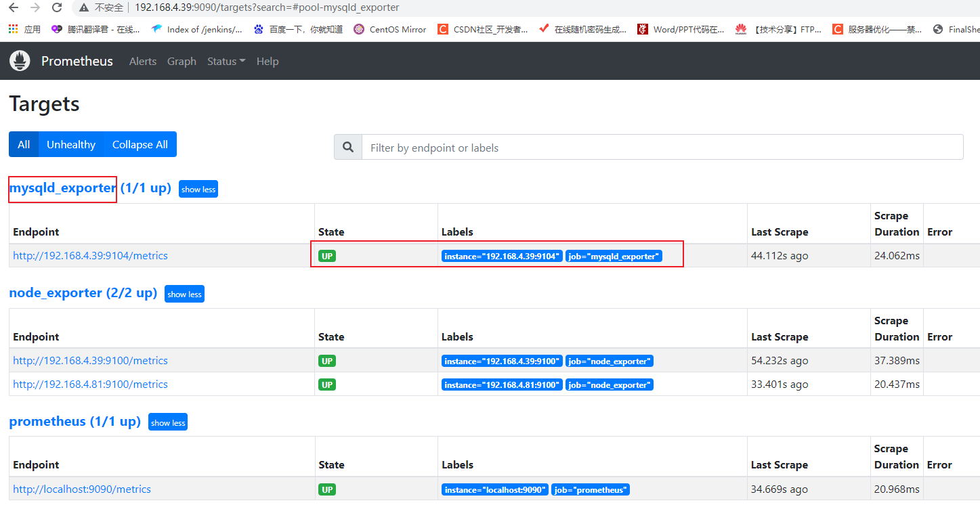
Task: Reload the page with refresh icon
Action: click(x=57, y=7)
